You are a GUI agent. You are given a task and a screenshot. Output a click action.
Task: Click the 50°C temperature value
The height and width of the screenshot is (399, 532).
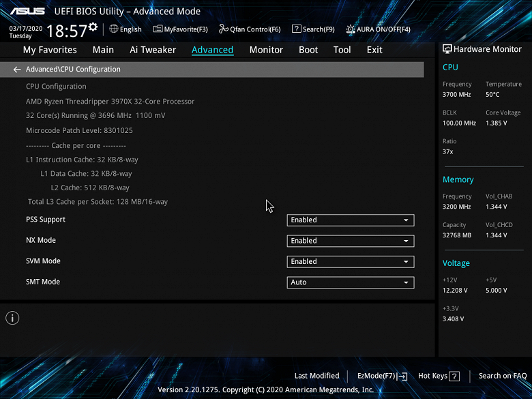click(x=492, y=95)
